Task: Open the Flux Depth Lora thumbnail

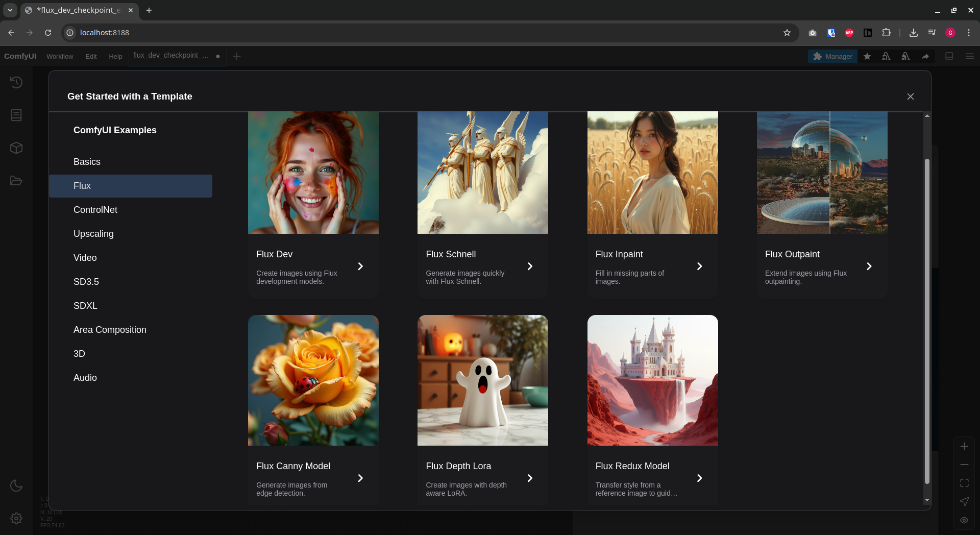Action: pyautogui.click(x=482, y=380)
